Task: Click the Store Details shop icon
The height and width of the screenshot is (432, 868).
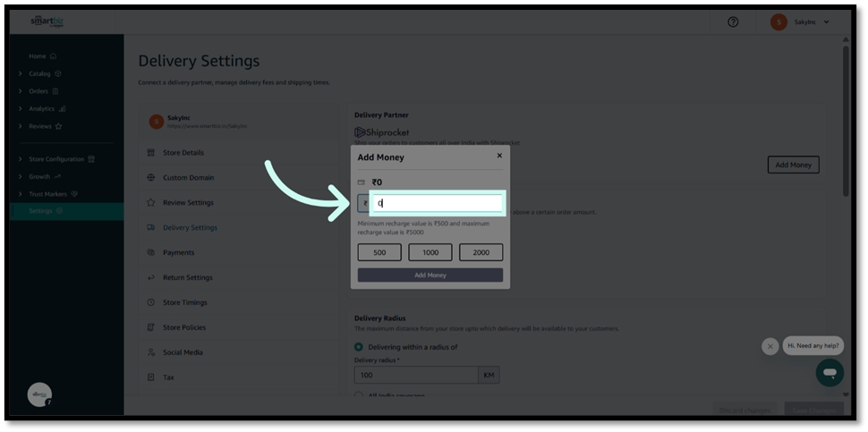Action: pyautogui.click(x=151, y=153)
